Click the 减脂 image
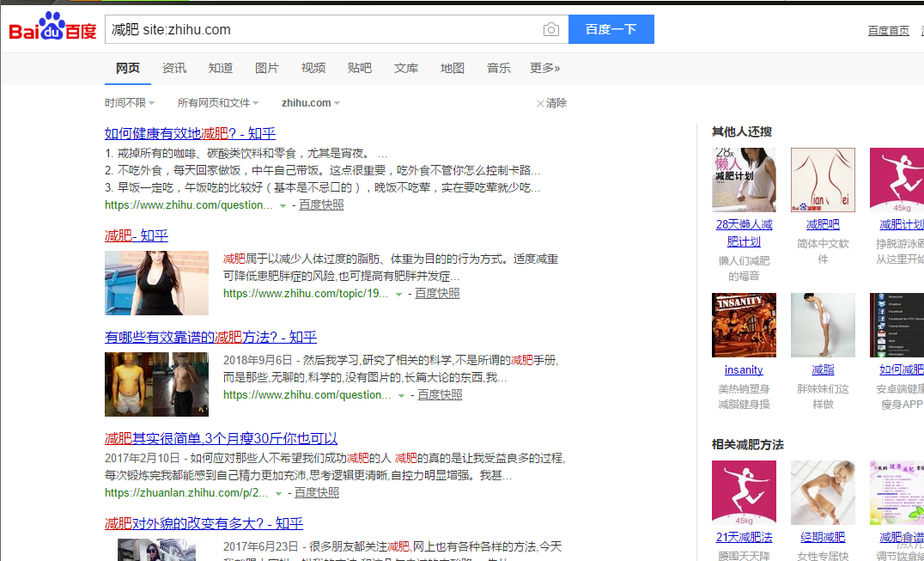Viewport: 924px width, 561px height. [x=823, y=326]
